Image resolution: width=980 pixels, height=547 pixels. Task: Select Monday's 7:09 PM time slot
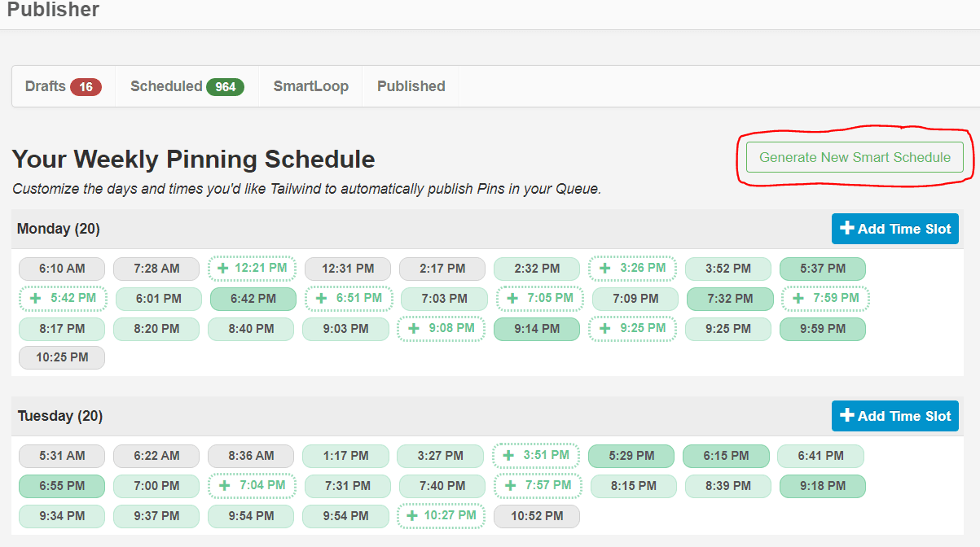click(x=635, y=299)
